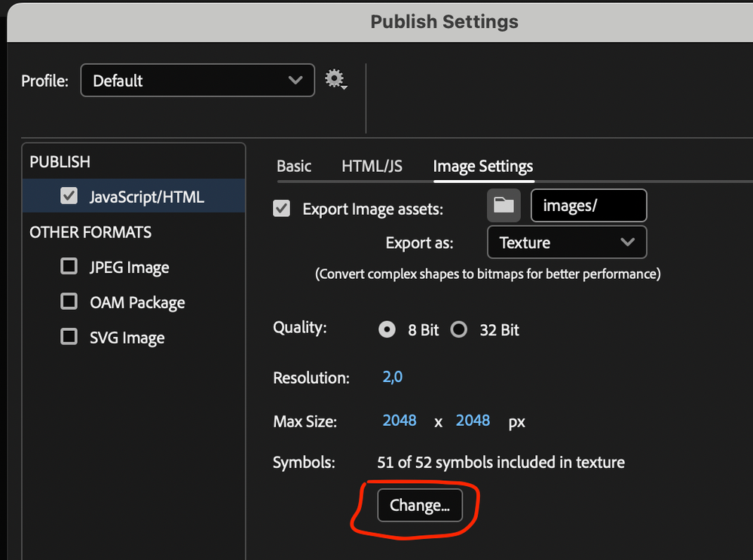Open the Profile Default dropdown
Image resolution: width=753 pixels, height=560 pixels.
[x=197, y=81]
